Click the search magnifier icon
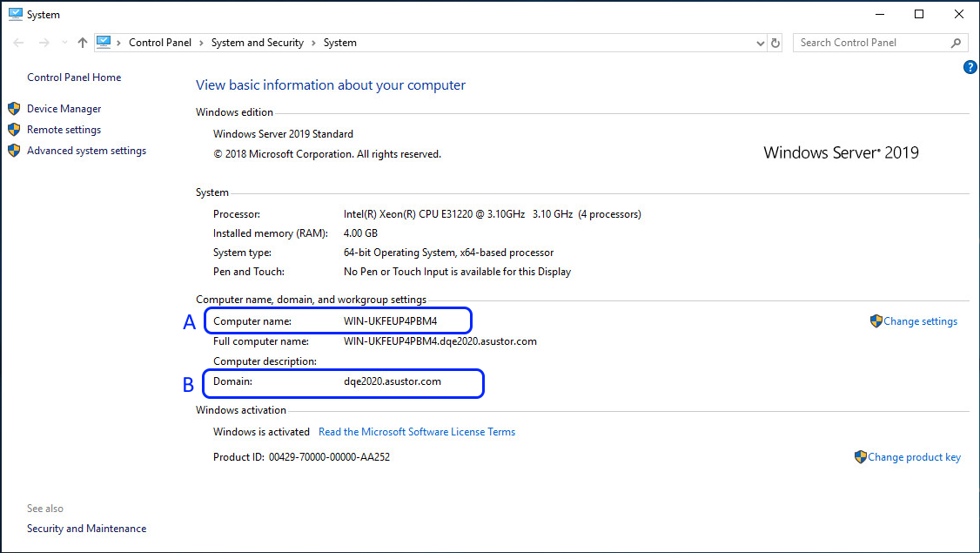Image resolution: width=980 pixels, height=553 pixels. point(956,43)
